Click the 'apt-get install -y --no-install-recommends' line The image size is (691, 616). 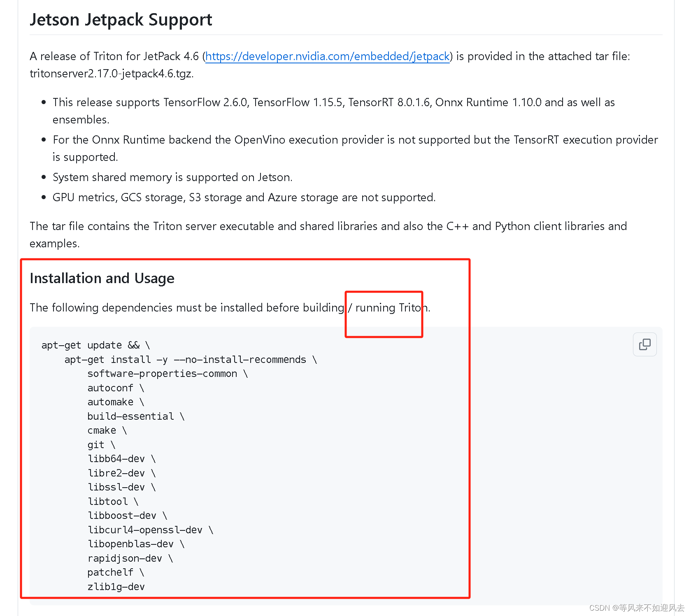[191, 360]
